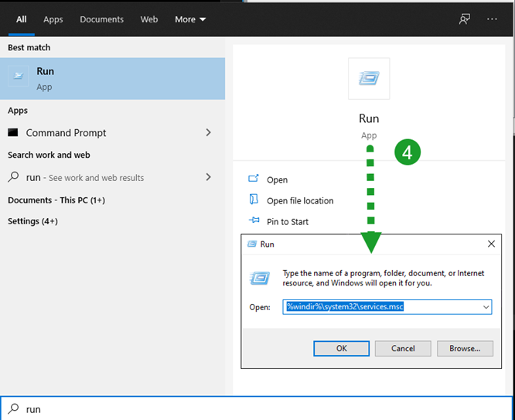Click the magnifier icon in search box
This screenshot has height=420, width=515.
tap(13, 408)
